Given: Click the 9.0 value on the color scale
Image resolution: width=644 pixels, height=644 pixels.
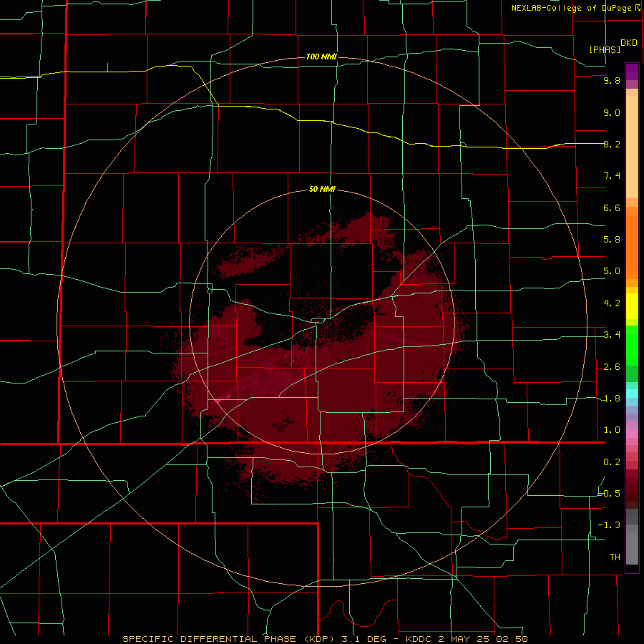Looking at the screenshot, I should 612,112.
